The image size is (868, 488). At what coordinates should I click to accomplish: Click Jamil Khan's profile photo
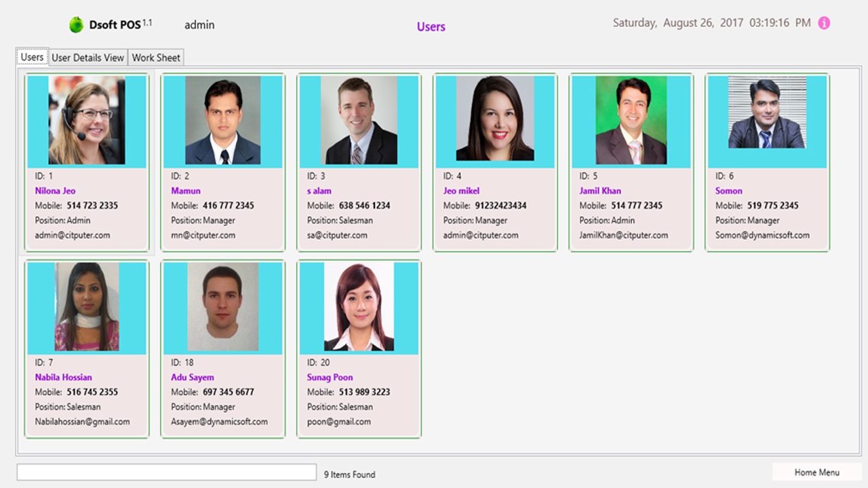tap(631, 121)
